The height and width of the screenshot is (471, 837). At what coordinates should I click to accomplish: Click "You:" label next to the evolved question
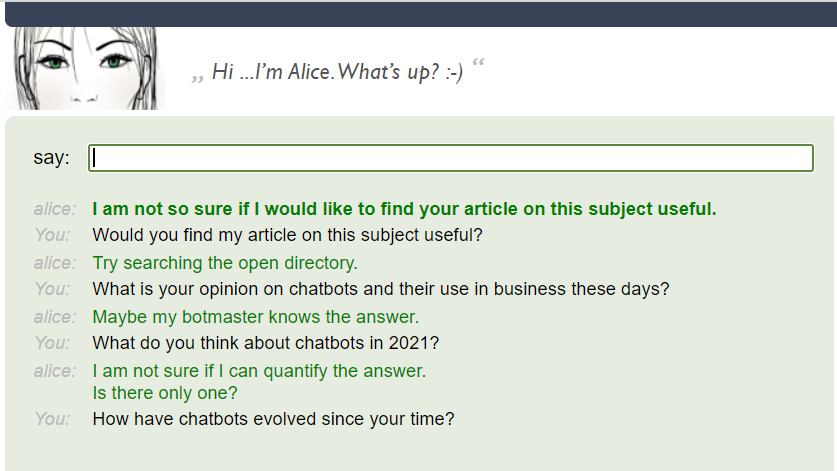tap(52, 419)
